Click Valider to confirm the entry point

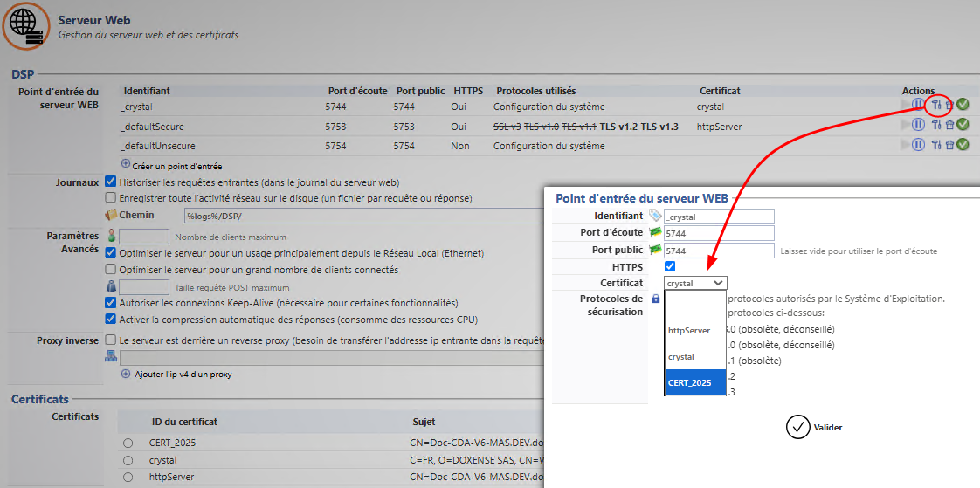[813, 427]
